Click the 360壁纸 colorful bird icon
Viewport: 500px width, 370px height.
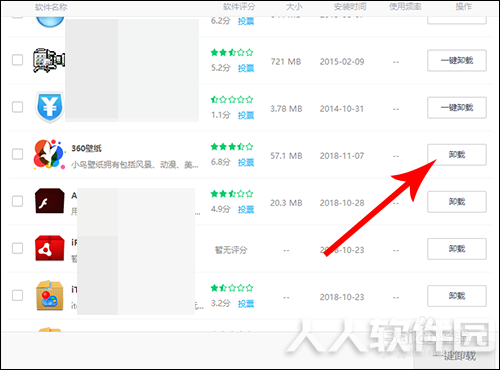pyautogui.click(x=49, y=154)
